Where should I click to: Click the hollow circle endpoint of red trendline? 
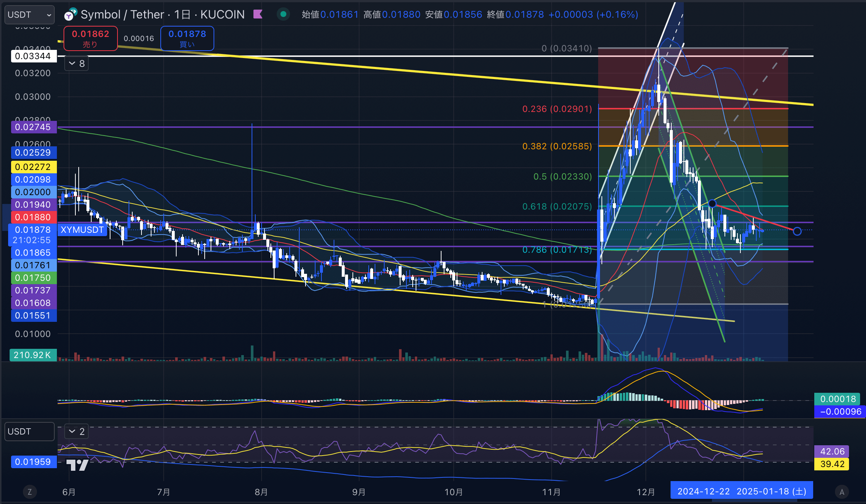click(x=797, y=231)
